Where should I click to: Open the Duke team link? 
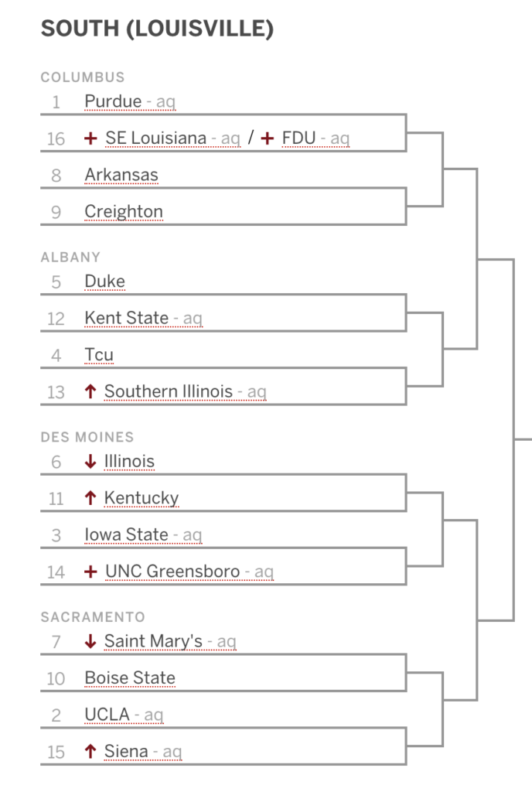[104, 282]
